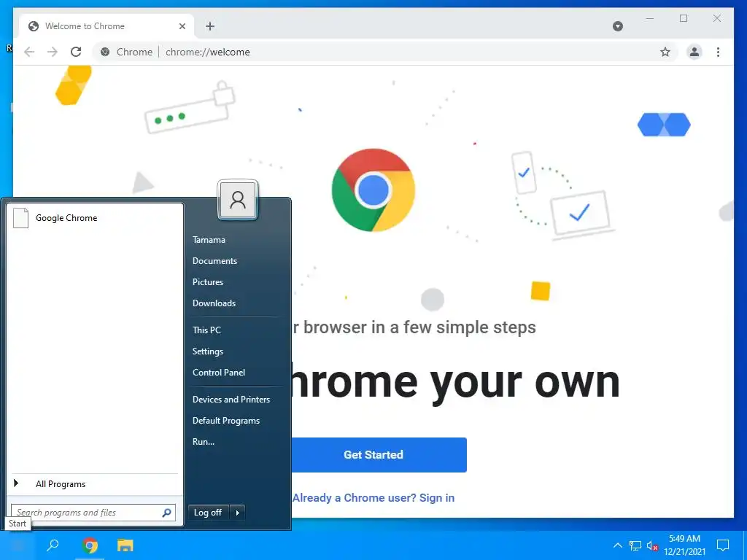Viewport: 747px width, 560px height.
Task: Select the Welcome to Chrome tab
Action: (107, 26)
